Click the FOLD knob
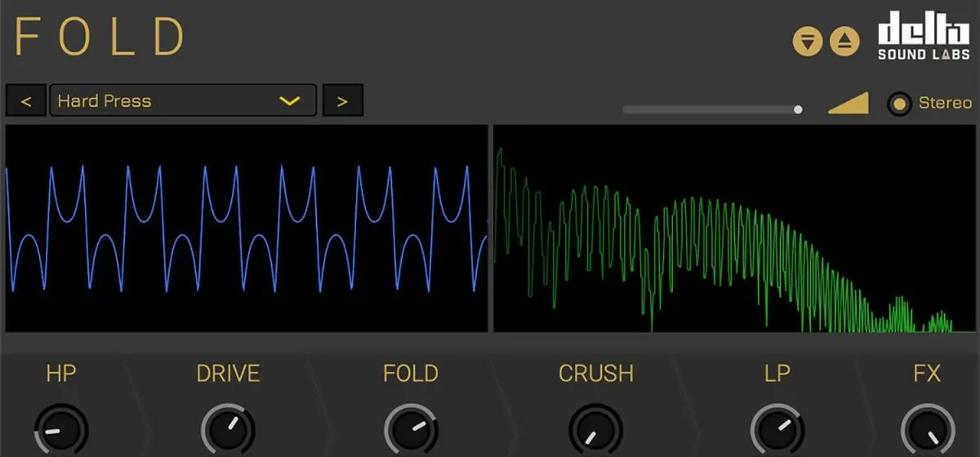Image resolution: width=980 pixels, height=457 pixels. point(411,431)
